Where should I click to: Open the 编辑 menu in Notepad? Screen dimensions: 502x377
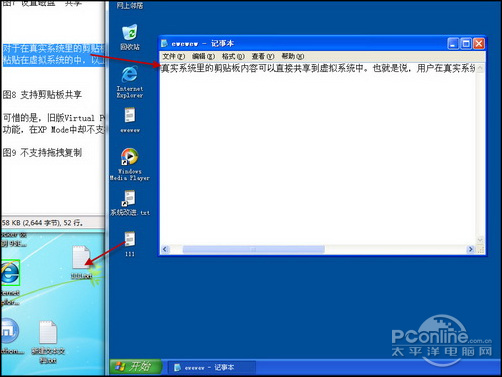[x=203, y=56]
